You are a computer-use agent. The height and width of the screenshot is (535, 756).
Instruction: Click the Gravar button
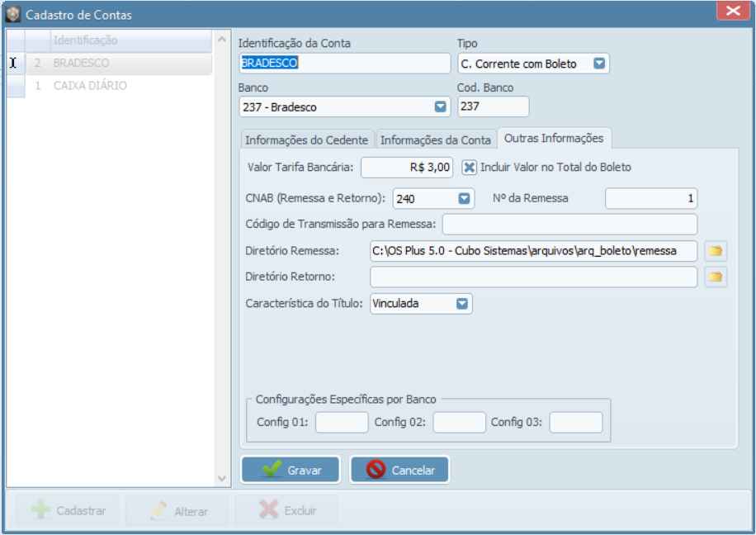click(x=291, y=470)
